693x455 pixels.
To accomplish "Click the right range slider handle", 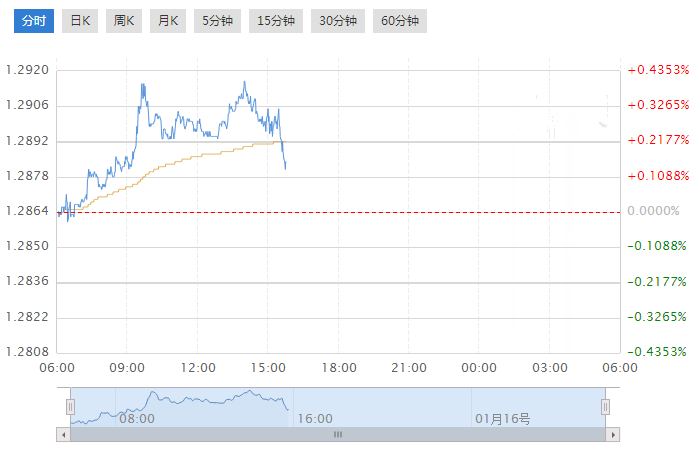I will [606, 406].
